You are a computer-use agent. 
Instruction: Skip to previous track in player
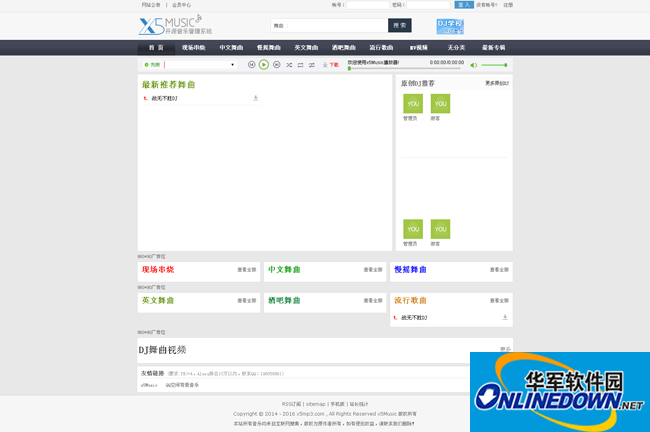pos(251,65)
